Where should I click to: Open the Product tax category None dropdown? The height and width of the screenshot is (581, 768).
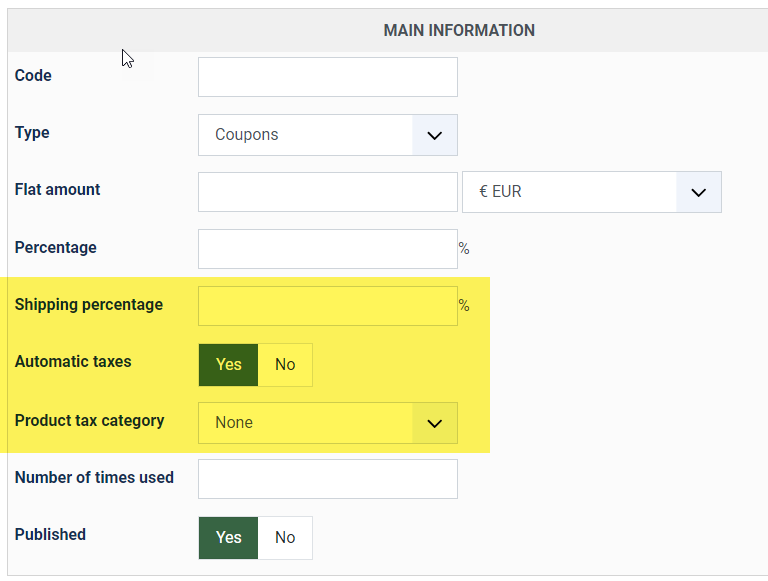click(305, 423)
